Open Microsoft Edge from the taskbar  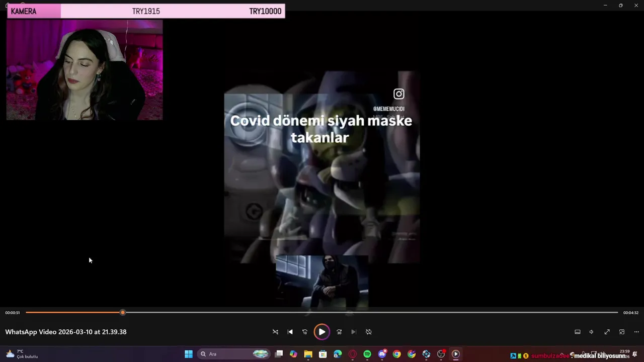pyautogui.click(x=338, y=354)
